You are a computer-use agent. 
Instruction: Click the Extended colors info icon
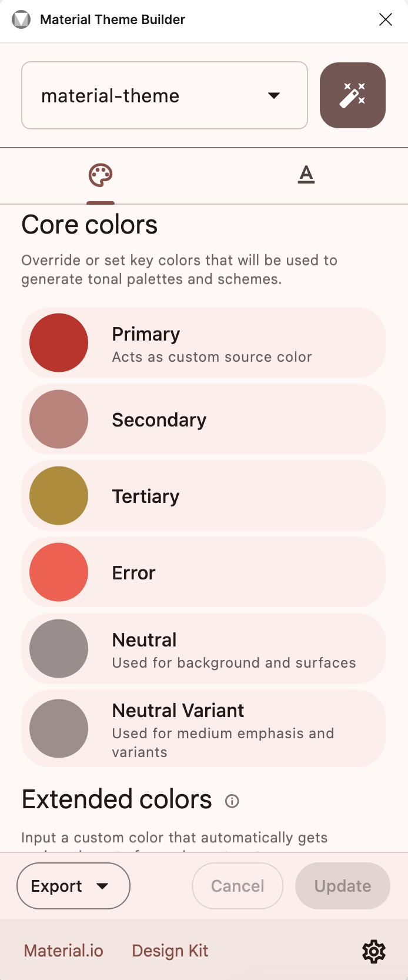[x=232, y=801]
